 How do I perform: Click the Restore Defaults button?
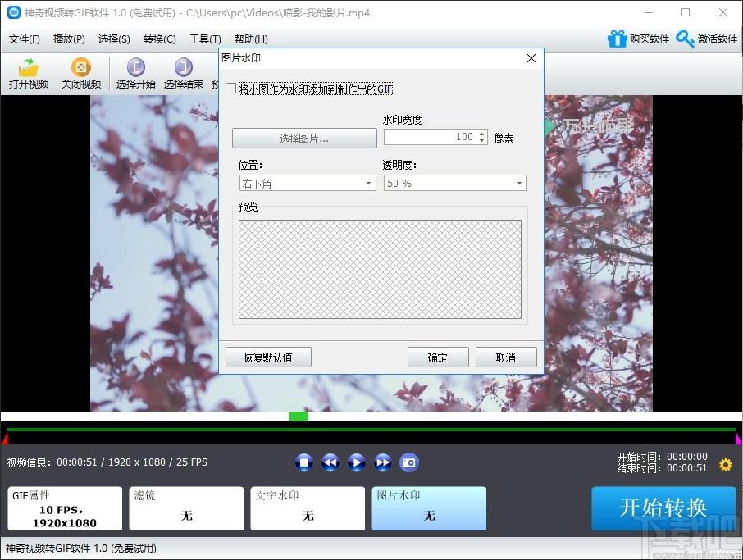[x=268, y=357]
